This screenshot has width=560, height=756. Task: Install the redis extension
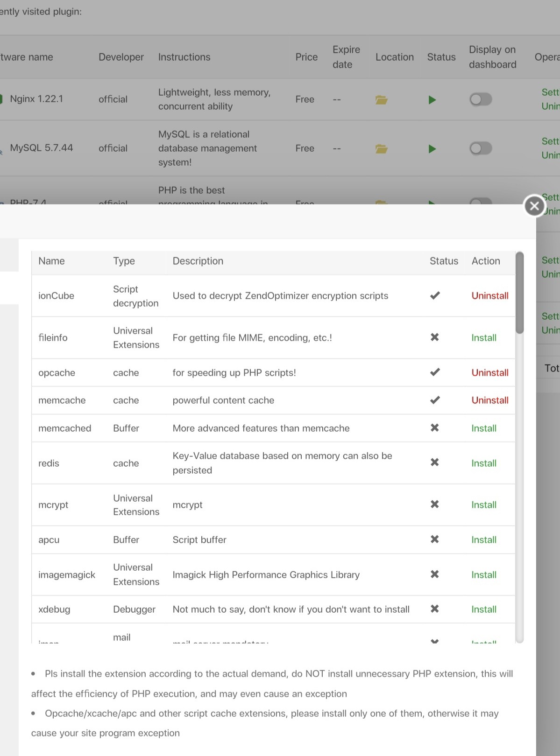point(483,463)
